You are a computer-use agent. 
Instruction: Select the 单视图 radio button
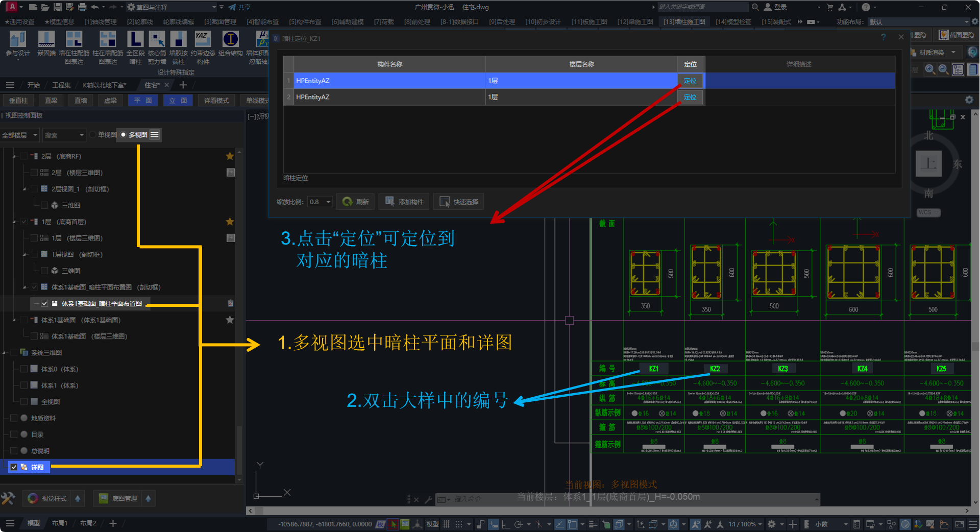(x=93, y=135)
